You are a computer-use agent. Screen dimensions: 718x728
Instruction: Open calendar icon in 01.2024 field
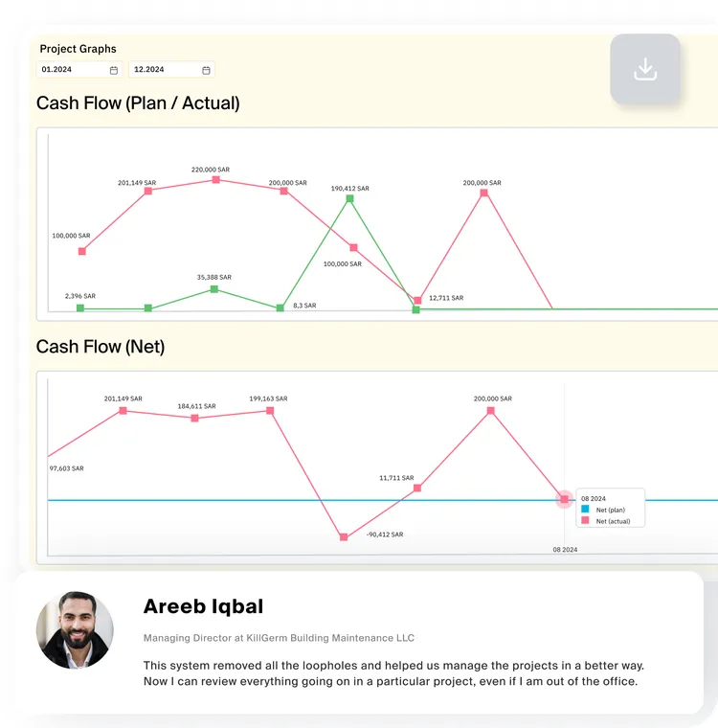[x=114, y=70]
